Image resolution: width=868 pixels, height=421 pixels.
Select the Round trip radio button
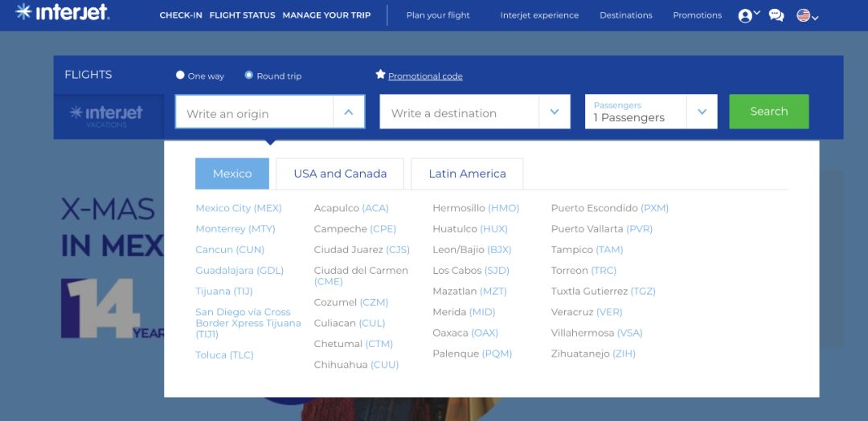[x=249, y=76]
